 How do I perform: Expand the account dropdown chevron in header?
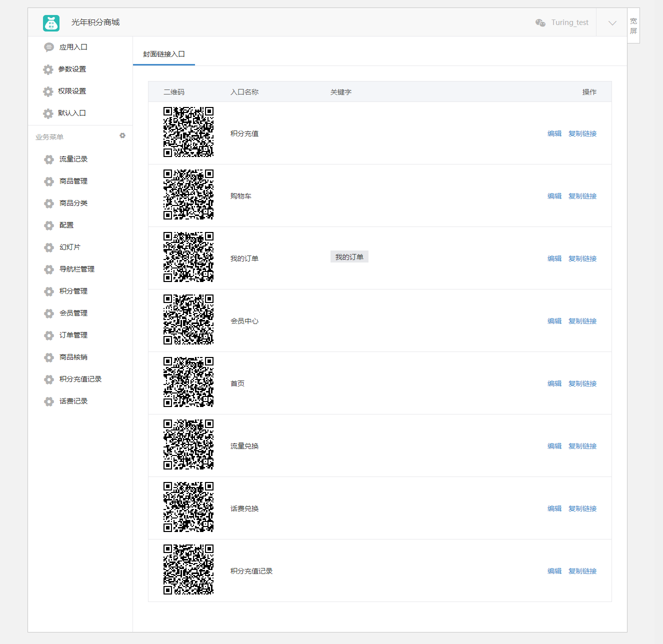pos(612,23)
